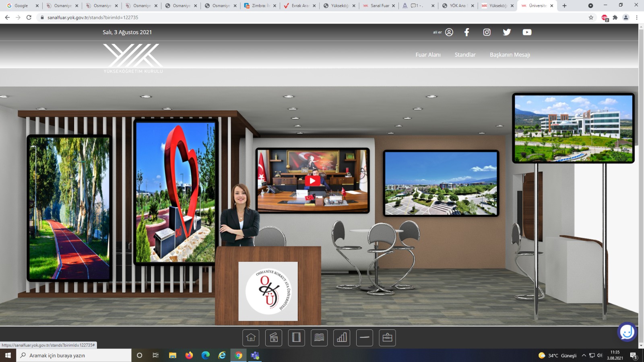Open the campus aerial view screen
Viewport: 644px width, 362px height.
click(441, 183)
